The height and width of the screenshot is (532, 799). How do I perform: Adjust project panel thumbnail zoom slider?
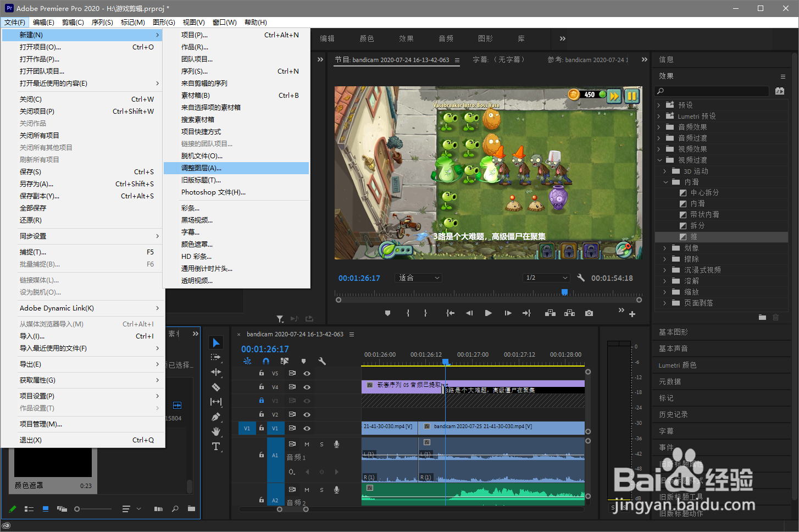[77, 509]
